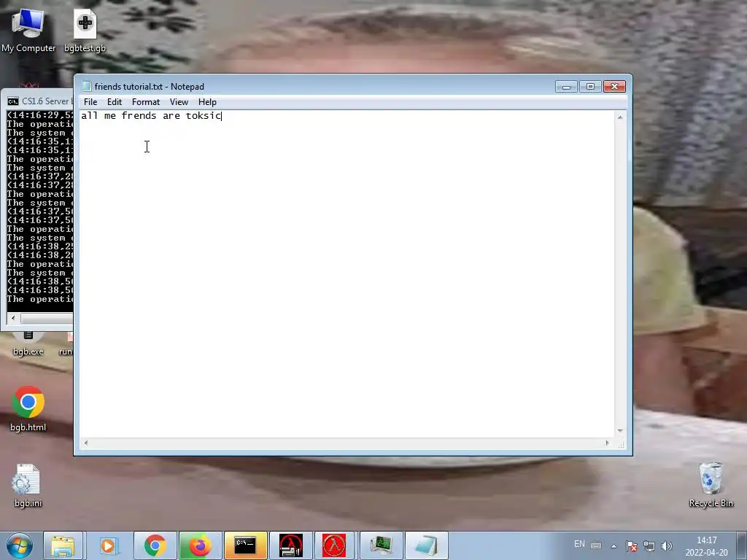
Task: Select the bgbtest.gb file icon
Action: pos(85,31)
